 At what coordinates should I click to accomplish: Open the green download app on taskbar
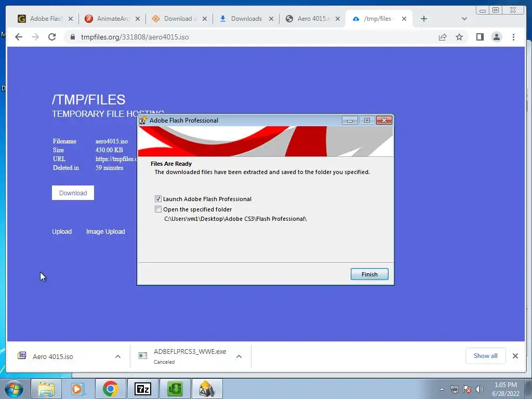[x=175, y=389]
